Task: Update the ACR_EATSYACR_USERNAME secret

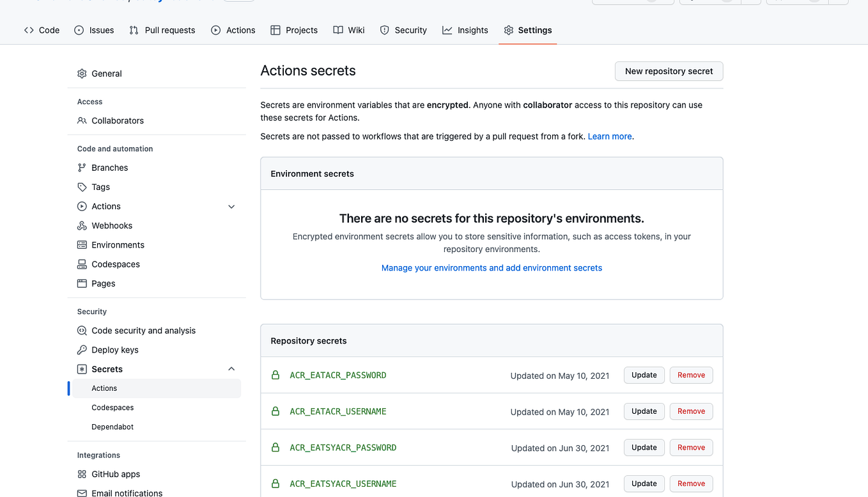Action: point(644,484)
